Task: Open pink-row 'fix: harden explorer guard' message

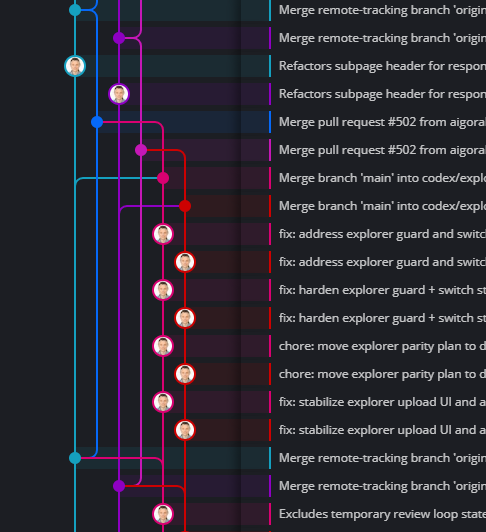Action: tap(382, 290)
